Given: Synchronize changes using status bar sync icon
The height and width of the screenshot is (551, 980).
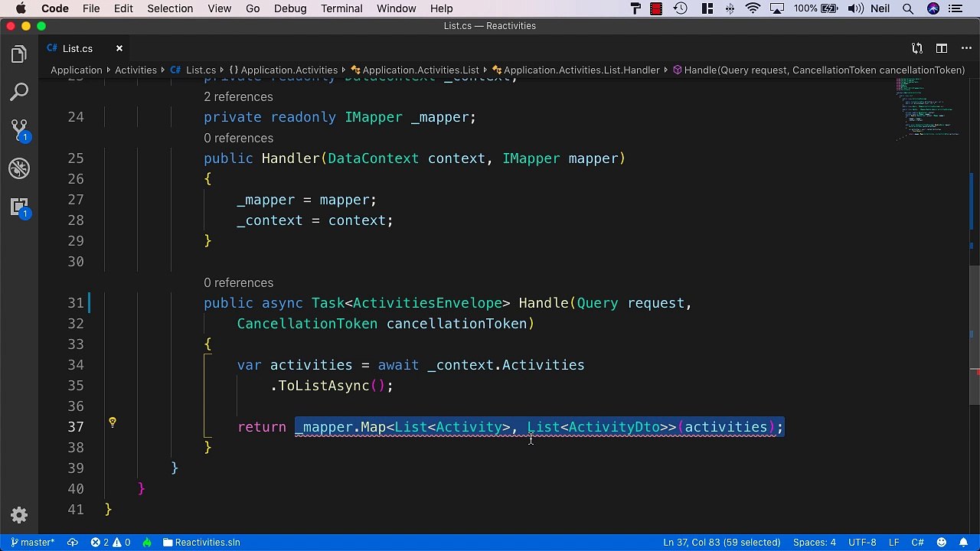Looking at the screenshot, I should point(73,543).
